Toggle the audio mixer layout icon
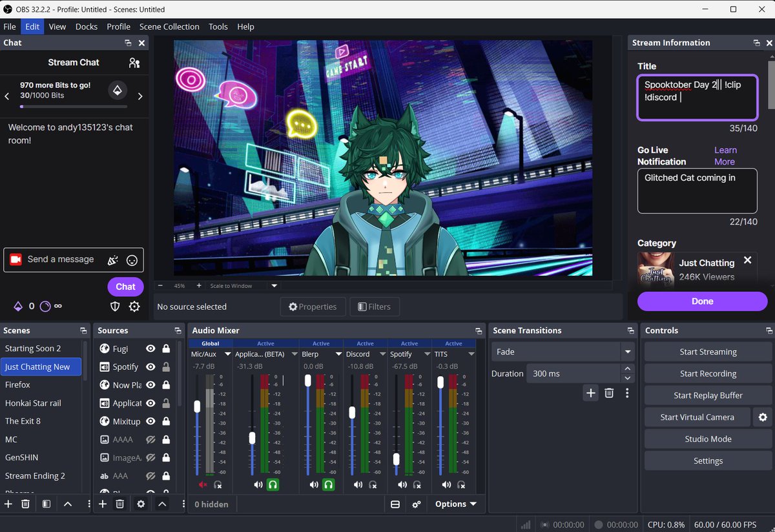The image size is (775, 532). click(x=395, y=504)
